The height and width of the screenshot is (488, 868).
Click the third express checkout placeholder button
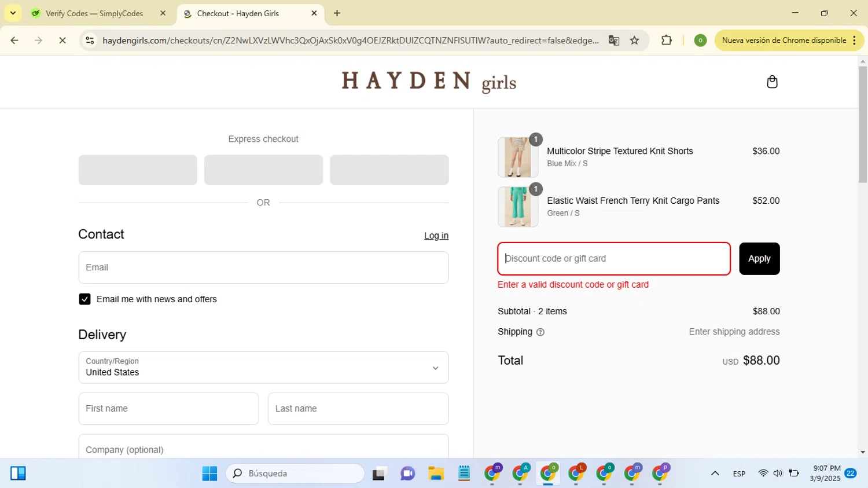(389, 170)
